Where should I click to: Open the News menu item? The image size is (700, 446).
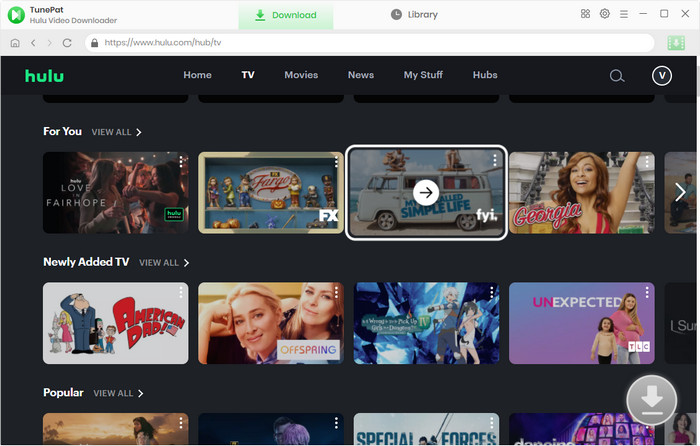click(x=361, y=75)
